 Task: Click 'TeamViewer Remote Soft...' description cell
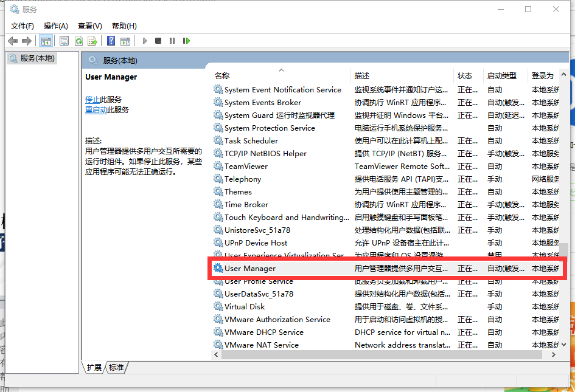point(402,167)
